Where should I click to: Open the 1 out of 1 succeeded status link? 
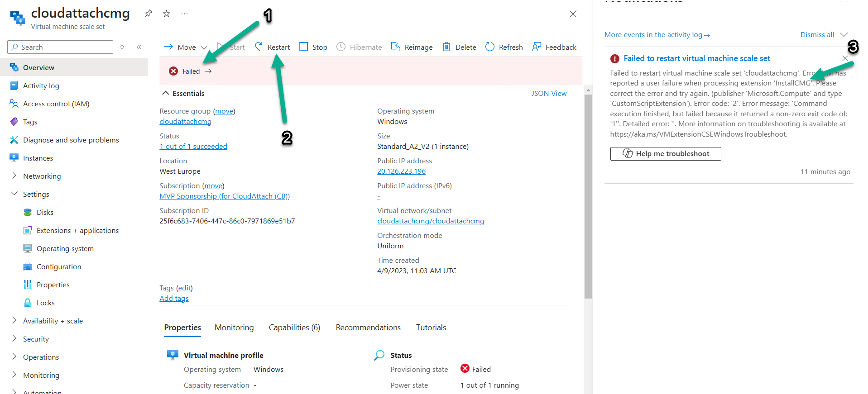click(x=193, y=146)
